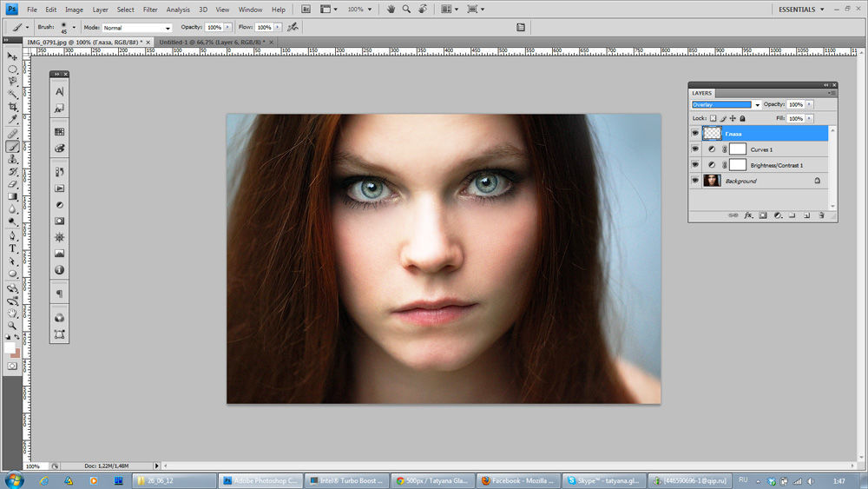Toggle airbrush mode in options bar

[x=293, y=27]
